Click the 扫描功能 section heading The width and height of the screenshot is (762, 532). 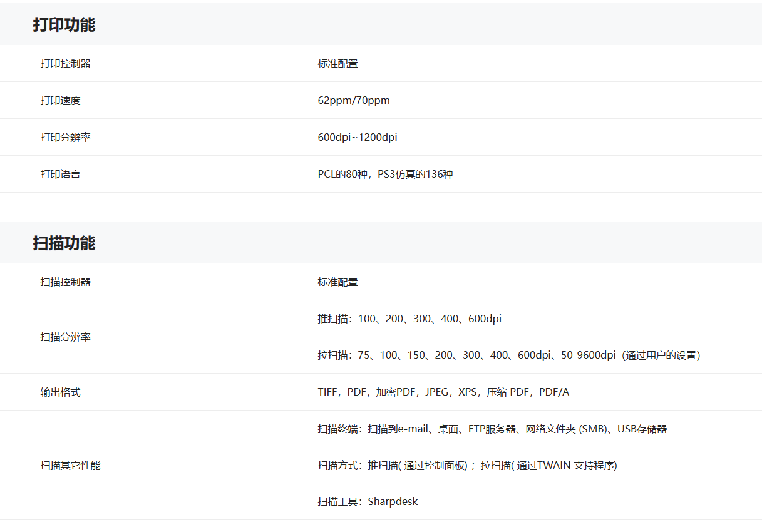tap(64, 243)
